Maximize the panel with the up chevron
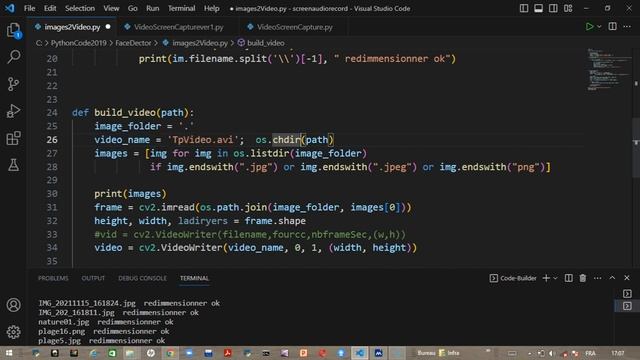640x360 pixels. [x=612, y=278]
